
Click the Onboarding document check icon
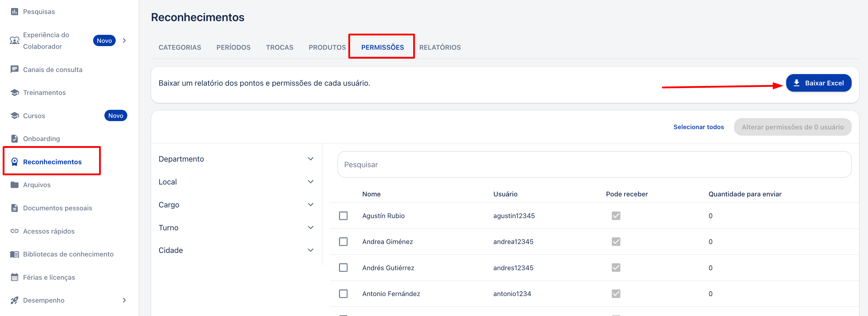(15, 138)
